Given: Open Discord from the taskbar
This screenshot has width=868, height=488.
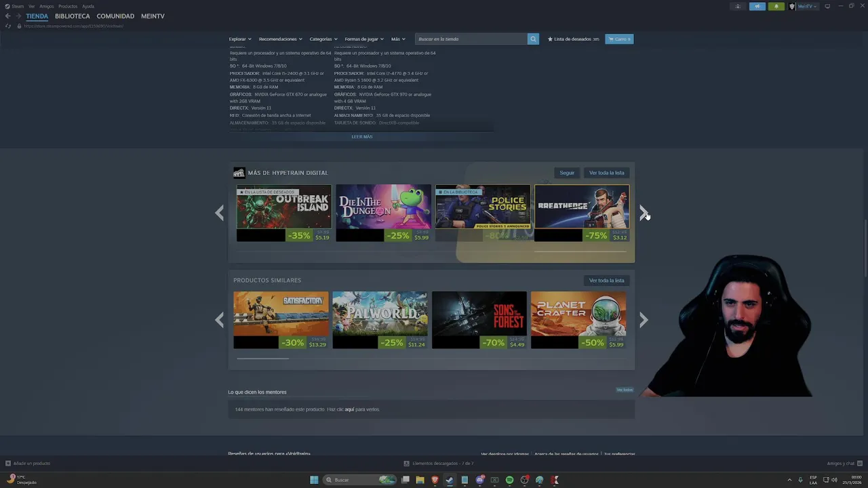Looking at the screenshot, I should [x=479, y=480].
